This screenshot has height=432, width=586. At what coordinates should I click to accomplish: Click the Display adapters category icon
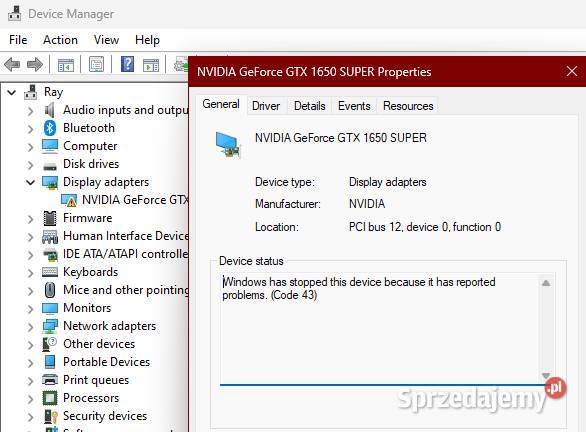tap(50, 182)
